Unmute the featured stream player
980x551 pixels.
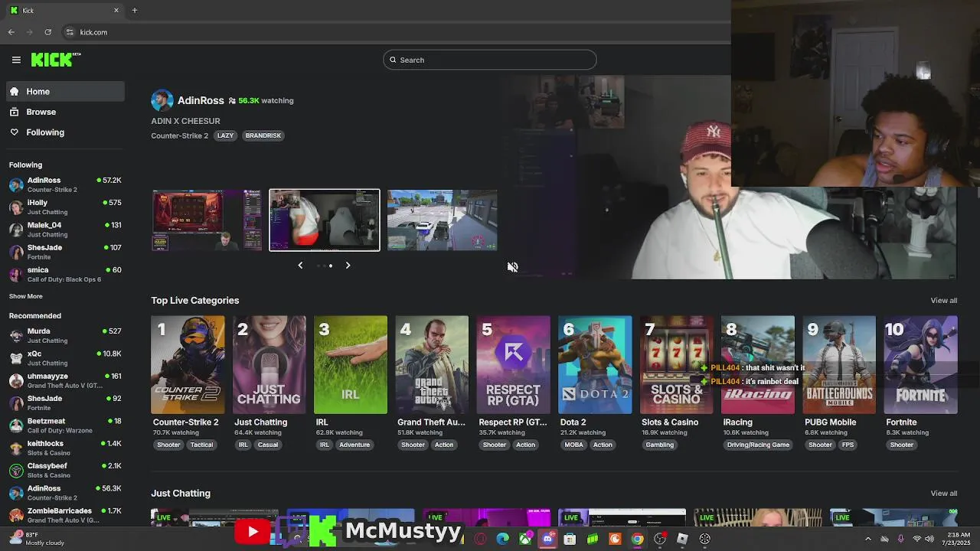[512, 267]
